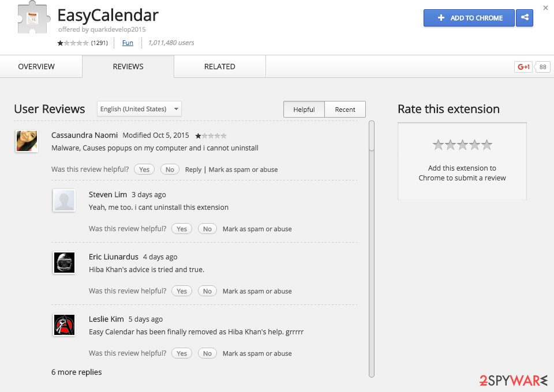Click the EasyCalendar title text
This screenshot has width=554, height=392.
[x=108, y=16]
